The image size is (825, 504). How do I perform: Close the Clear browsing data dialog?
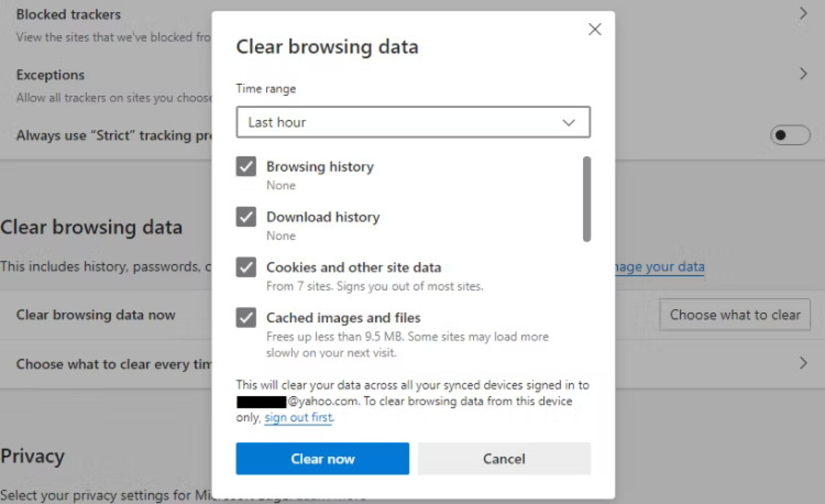pos(594,29)
